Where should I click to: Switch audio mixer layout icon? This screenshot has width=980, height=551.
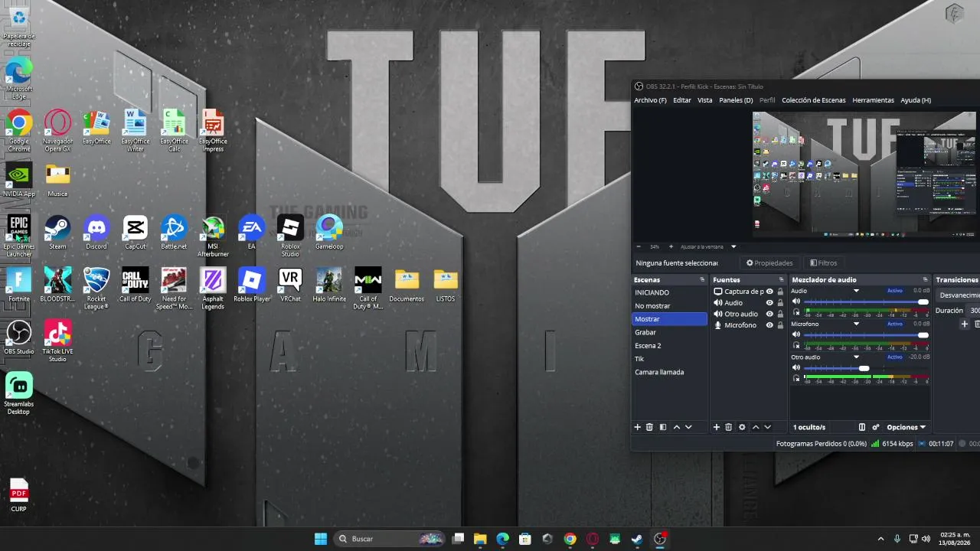(862, 427)
